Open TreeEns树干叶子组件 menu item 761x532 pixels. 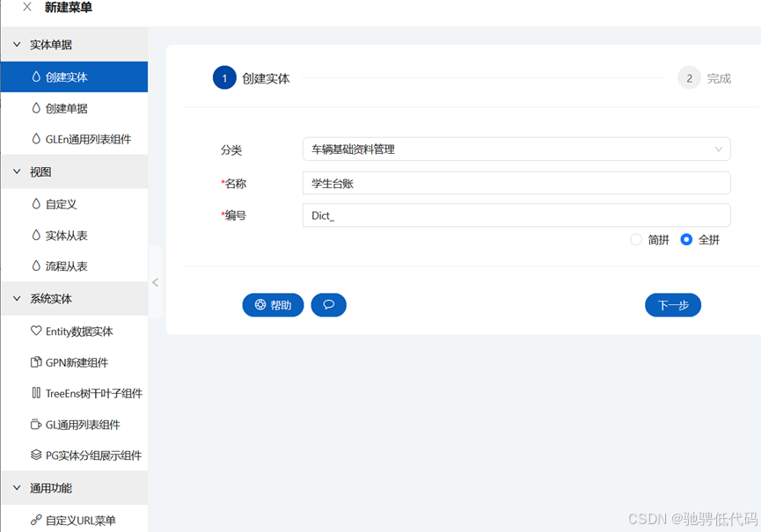(x=74, y=393)
